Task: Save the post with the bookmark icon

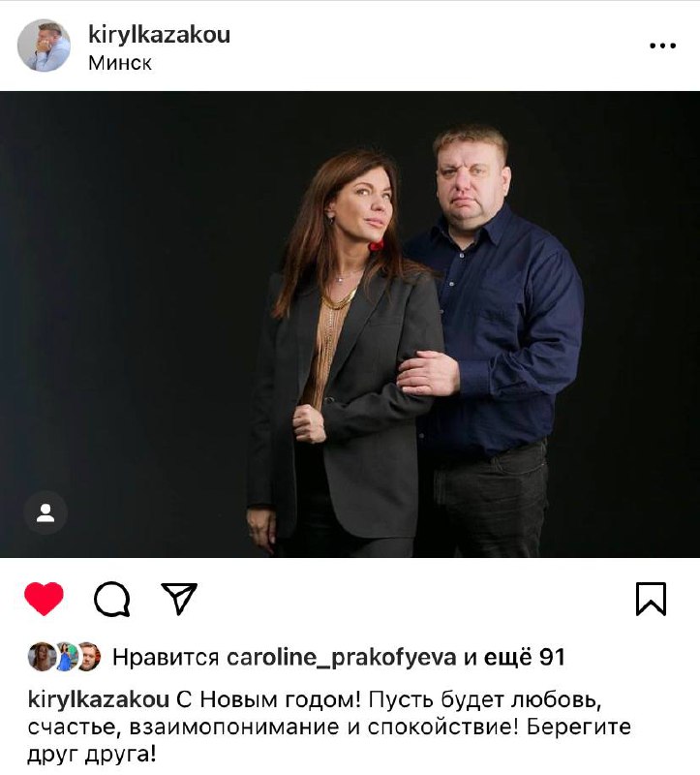Action: tap(651, 599)
